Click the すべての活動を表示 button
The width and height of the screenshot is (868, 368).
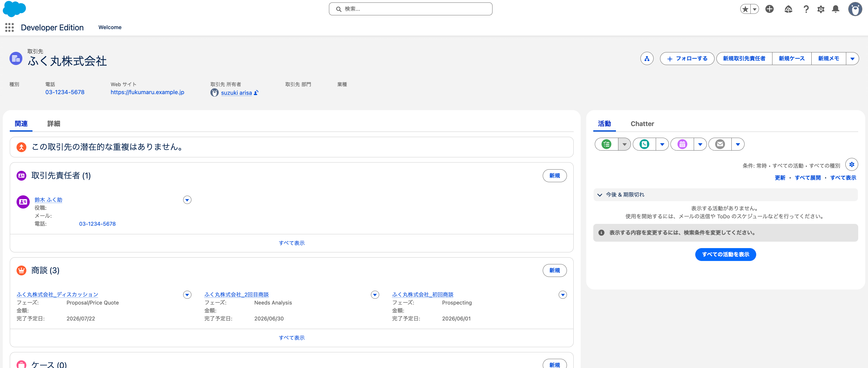tap(725, 255)
